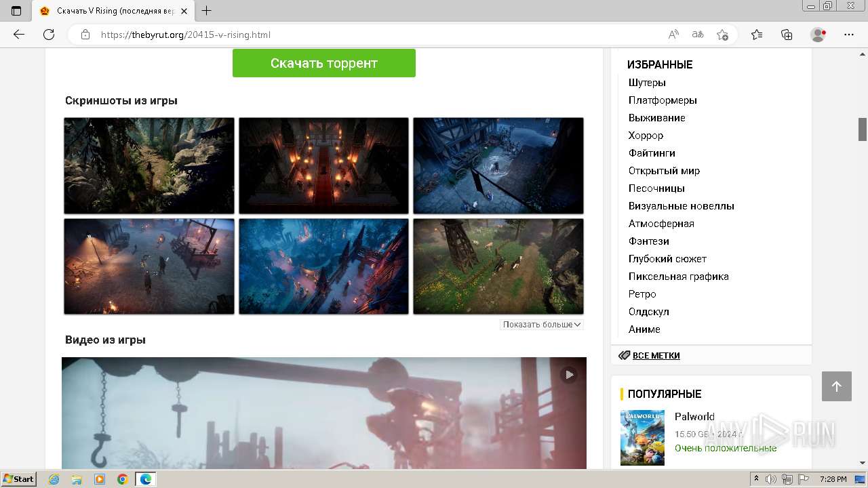This screenshot has width=868, height=488.
Task: Open the Олдскул tag
Action: [x=649, y=312]
